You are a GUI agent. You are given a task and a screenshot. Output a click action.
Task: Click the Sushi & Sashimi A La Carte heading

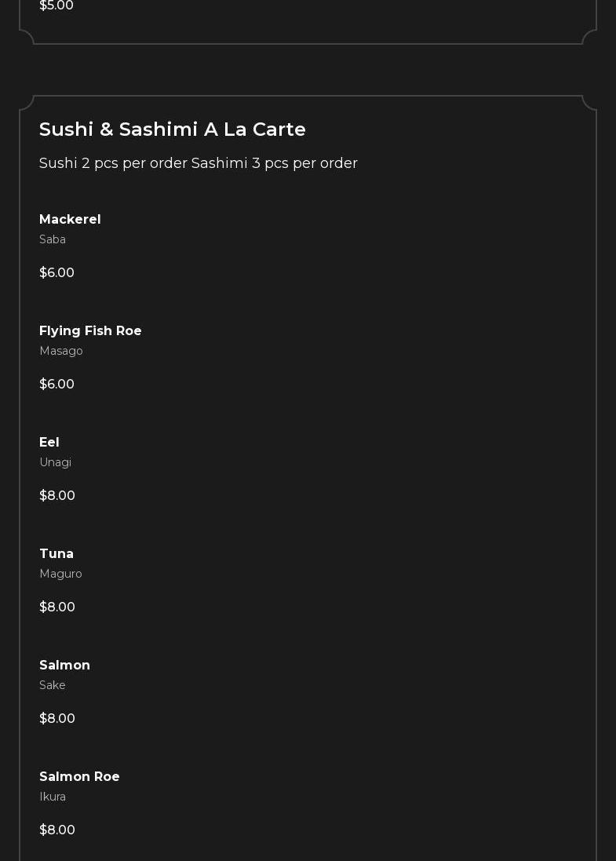[x=173, y=130]
